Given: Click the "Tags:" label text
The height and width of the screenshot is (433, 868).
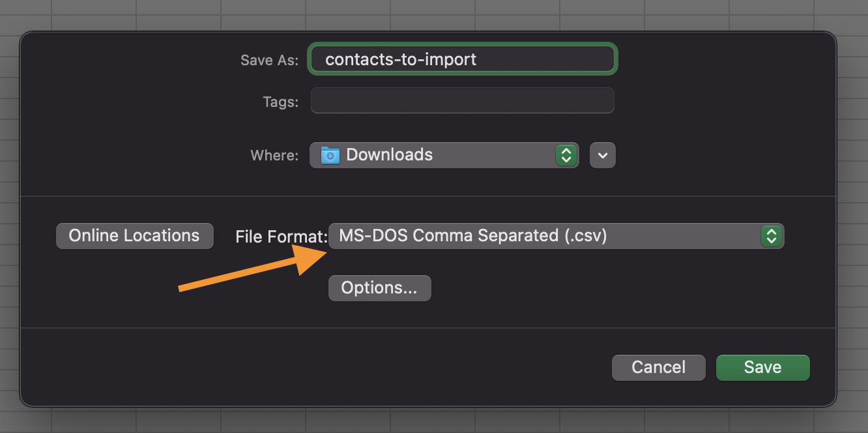Looking at the screenshot, I should (280, 102).
